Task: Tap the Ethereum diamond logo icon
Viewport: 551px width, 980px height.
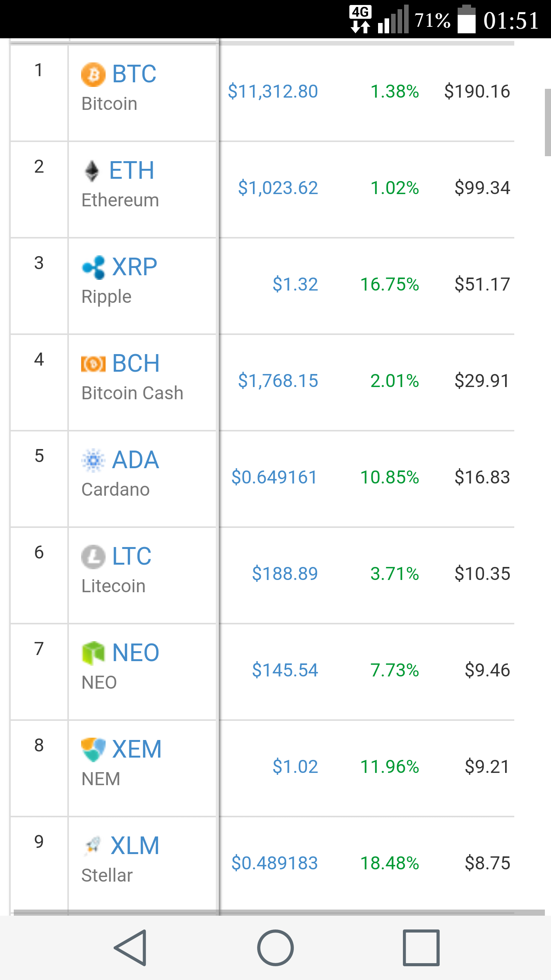Action: pos(91,171)
